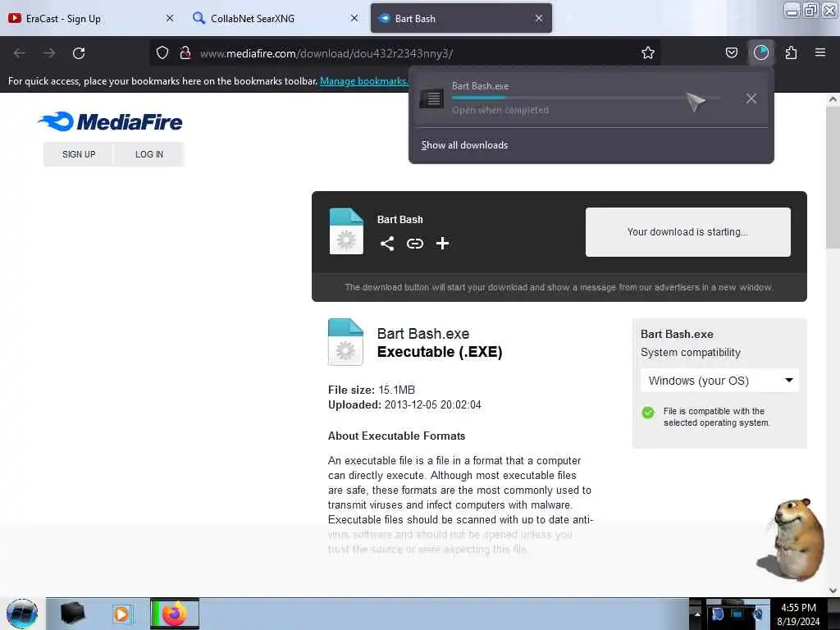Open the Windows (your OS) dropdown
The image size is (840, 630).
point(719,381)
